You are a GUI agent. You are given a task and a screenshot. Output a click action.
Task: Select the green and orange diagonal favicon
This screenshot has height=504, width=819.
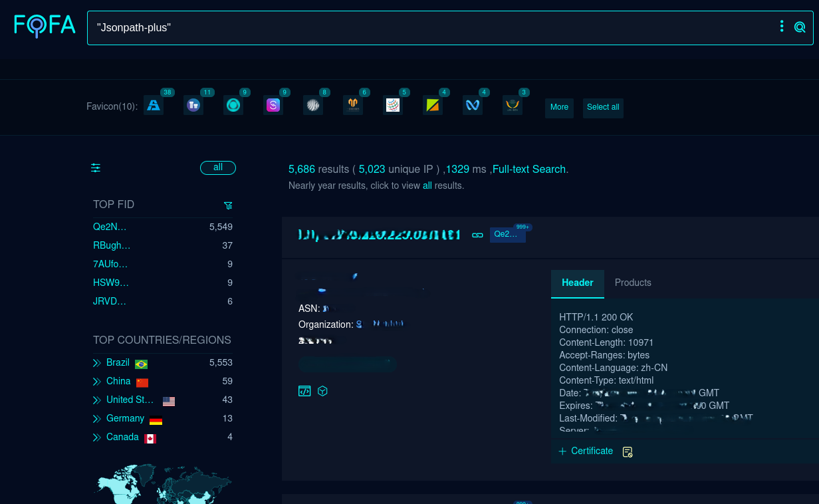433,105
